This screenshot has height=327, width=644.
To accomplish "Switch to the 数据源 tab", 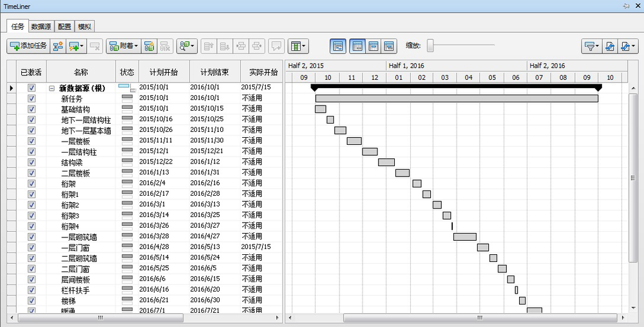I will tap(41, 26).
